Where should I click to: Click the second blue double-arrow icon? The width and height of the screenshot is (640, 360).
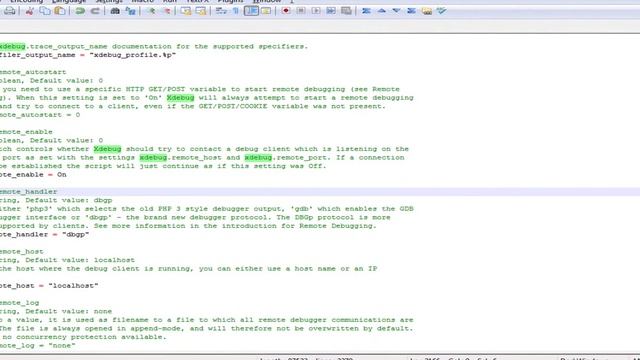click(411, 11)
